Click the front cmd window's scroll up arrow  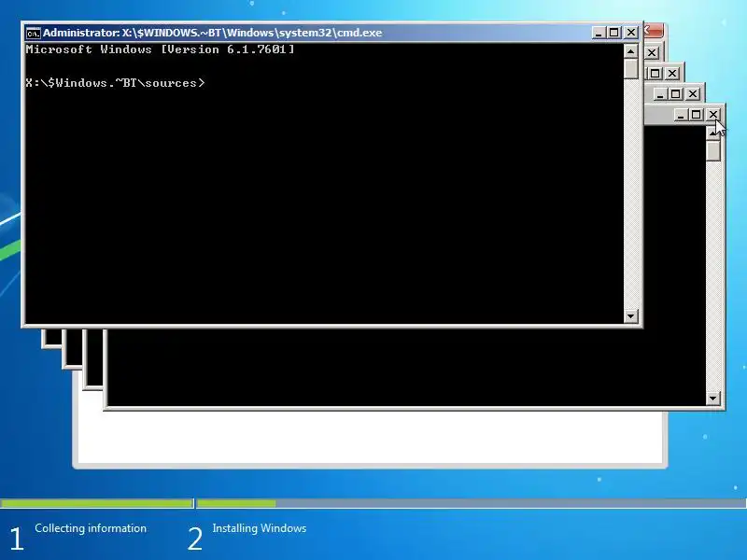tap(631, 51)
